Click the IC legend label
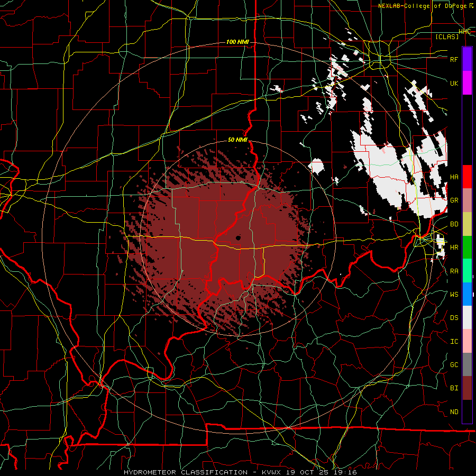The image size is (476, 476). pos(454,342)
